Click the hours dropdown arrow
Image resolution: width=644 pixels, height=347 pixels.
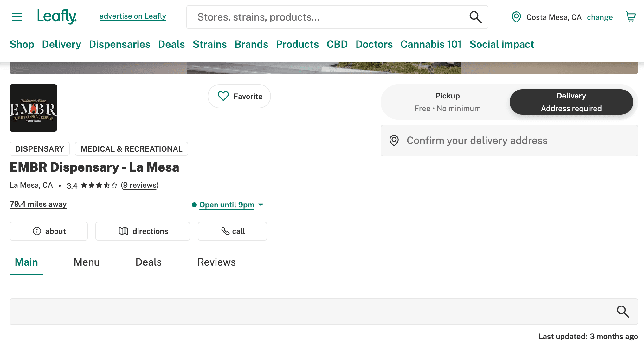[x=261, y=205]
